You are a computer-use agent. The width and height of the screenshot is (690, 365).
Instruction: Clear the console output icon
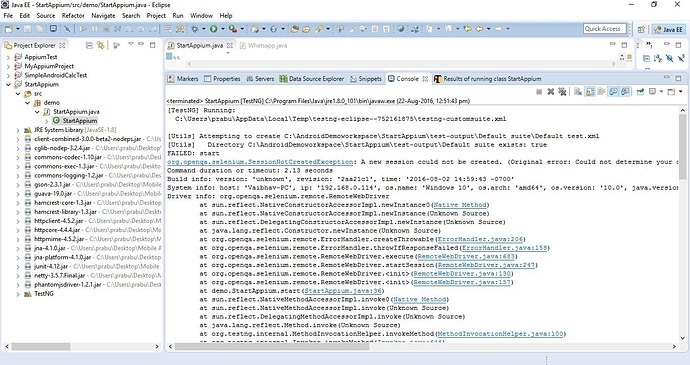578,92
